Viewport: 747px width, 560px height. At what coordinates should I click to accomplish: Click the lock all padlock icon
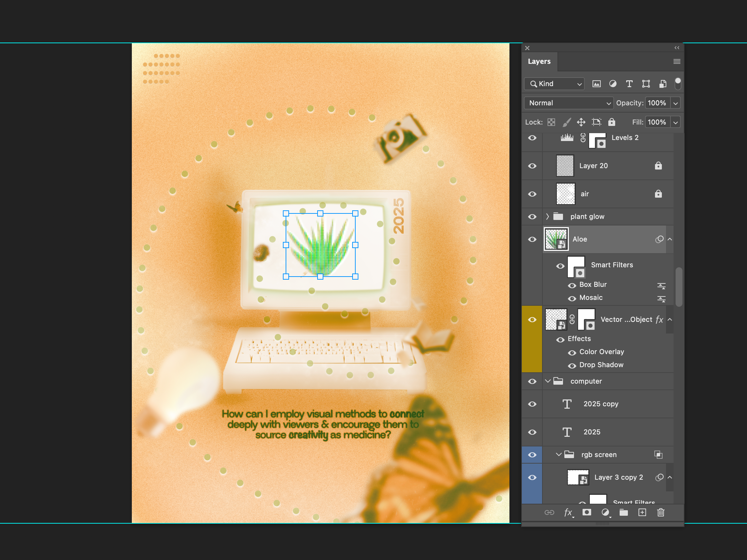[x=612, y=122]
